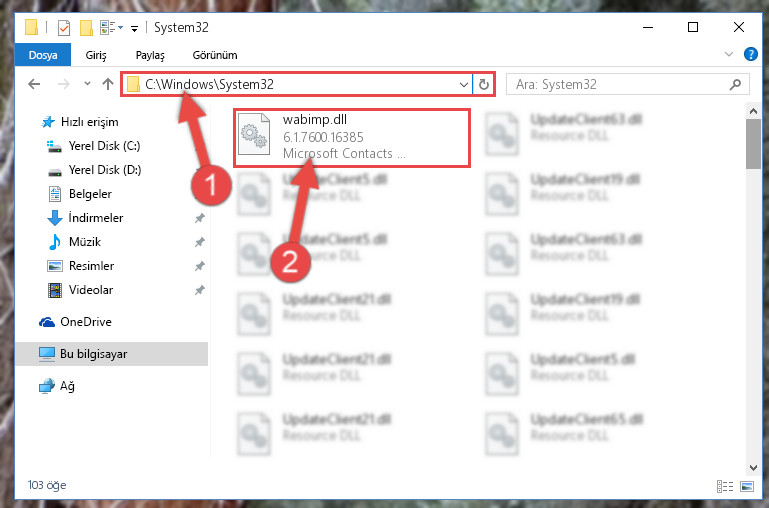Click the New folder quick access icon

coord(86,27)
